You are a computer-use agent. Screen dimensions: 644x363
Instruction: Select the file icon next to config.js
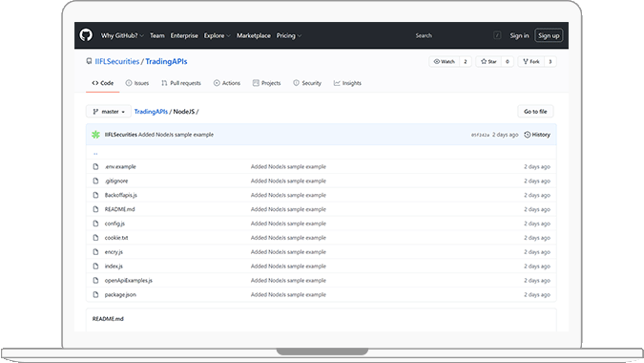(95, 224)
